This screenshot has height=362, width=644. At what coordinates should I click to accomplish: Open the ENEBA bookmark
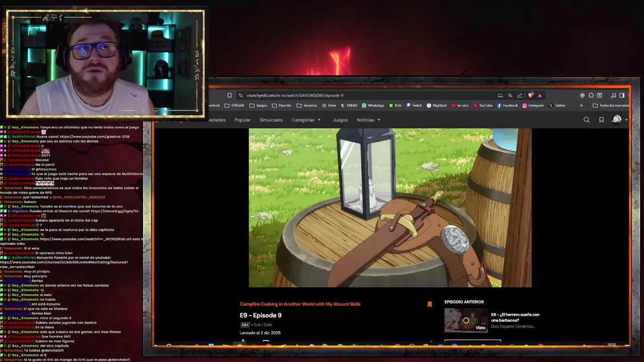(x=349, y=106)
